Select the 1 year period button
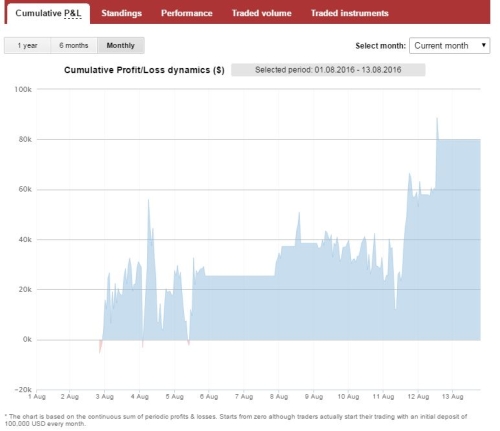Image resolution: width=500 pixels, height=431 pixels. 27,45
